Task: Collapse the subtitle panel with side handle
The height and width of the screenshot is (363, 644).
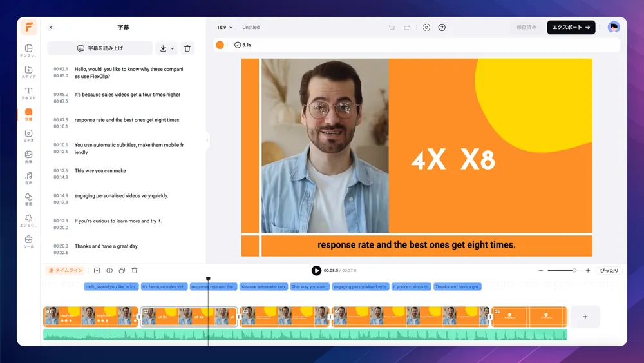Action: point(207,140)
